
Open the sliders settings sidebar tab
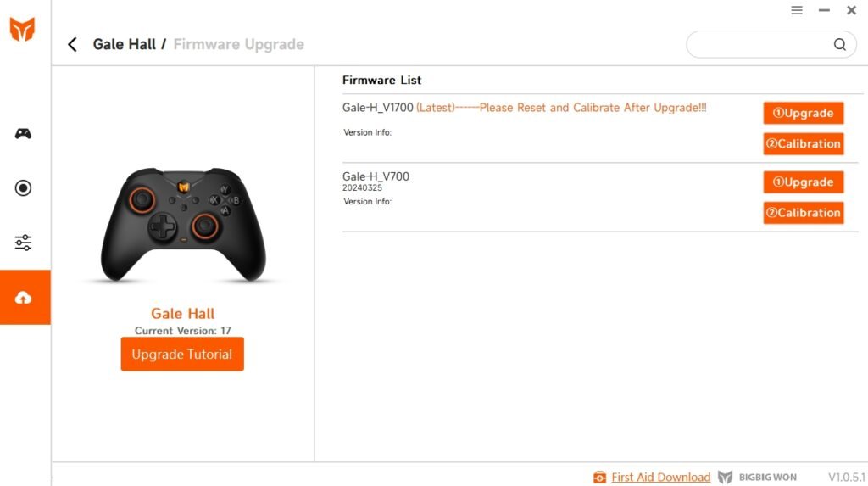coord(24,243)
